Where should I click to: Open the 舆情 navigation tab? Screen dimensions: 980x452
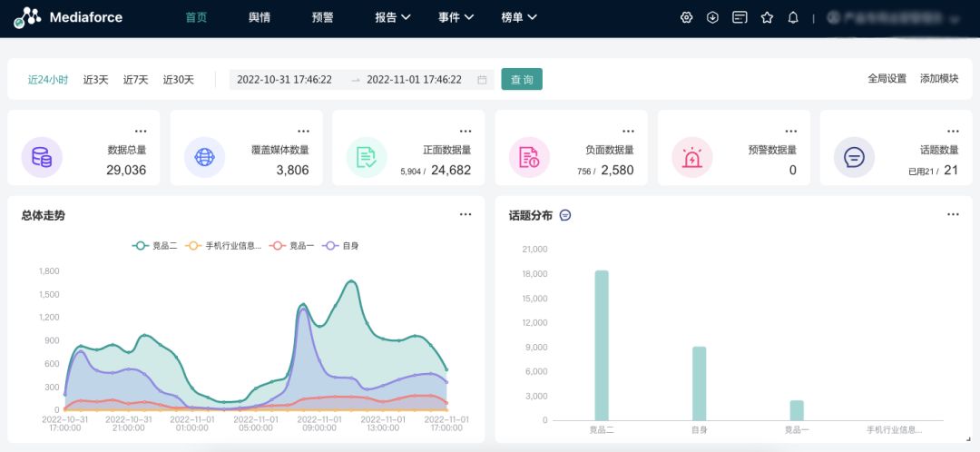pyautogui.click(x=260, y=17)
